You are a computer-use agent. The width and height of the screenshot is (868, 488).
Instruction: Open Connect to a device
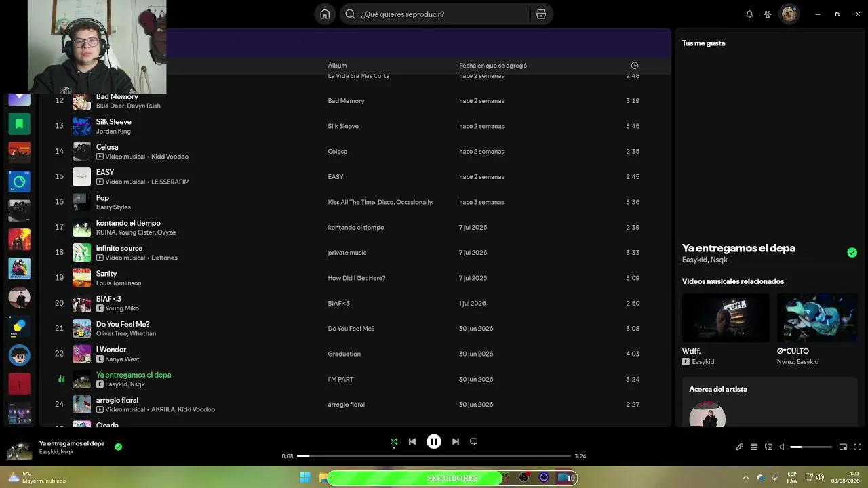coord(768,447)
